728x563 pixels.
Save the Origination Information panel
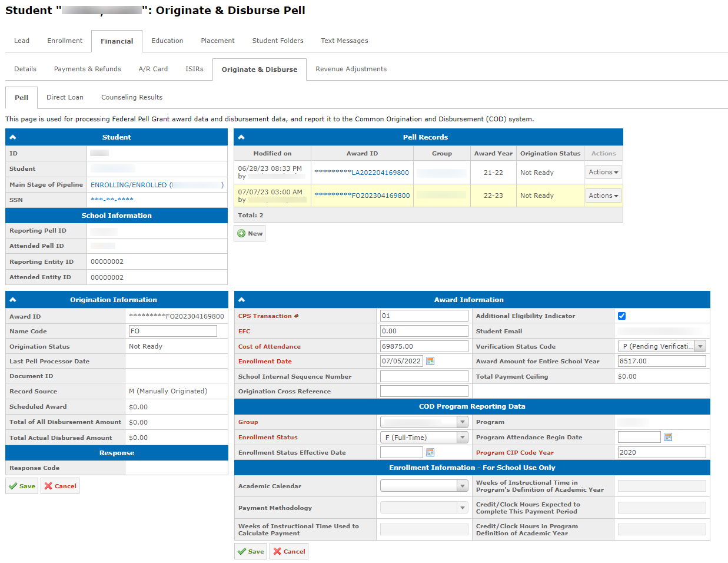point(22,486)
